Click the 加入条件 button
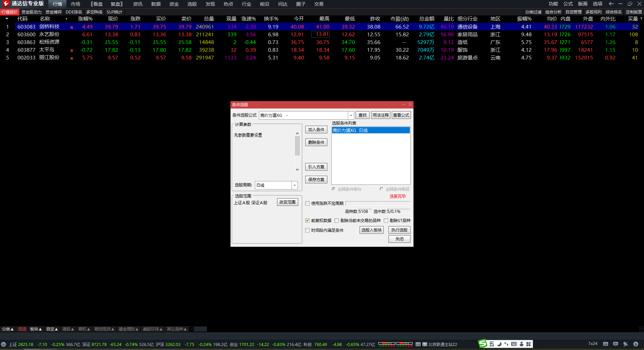644x350 pixels. 316,130
